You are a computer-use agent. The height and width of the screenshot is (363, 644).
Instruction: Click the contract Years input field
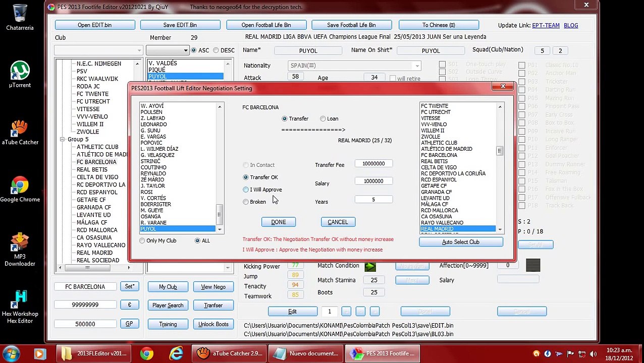click(373, 200)
